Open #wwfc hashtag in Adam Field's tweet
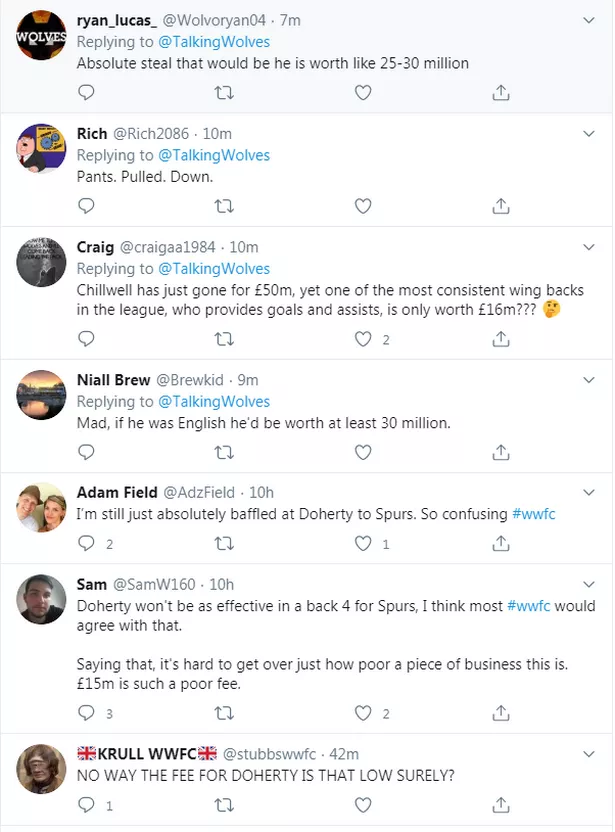The height and width of the screenshot is (832, 615). tap(533, 514)
